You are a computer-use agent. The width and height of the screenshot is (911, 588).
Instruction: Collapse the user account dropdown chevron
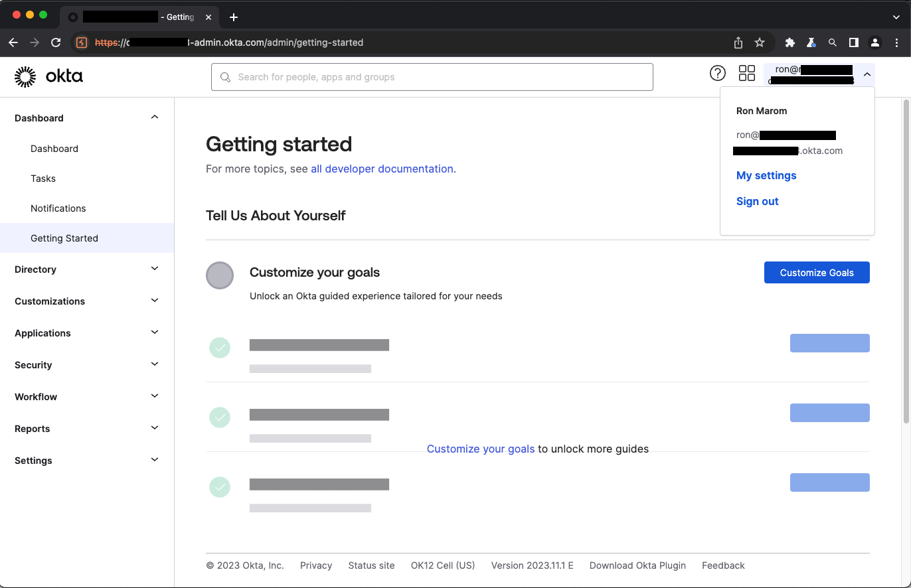pyautogui.click(x=867, y=75)
